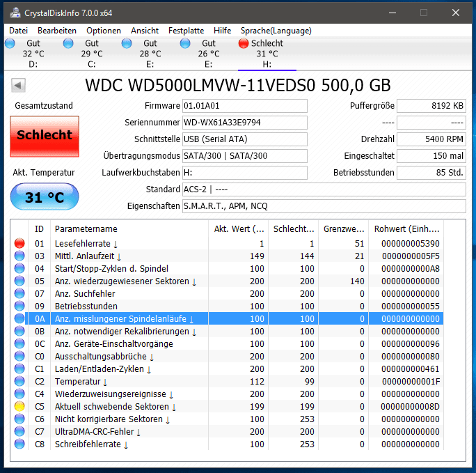Click the status icon for Laden/Entladen-Zyklen

19,369
